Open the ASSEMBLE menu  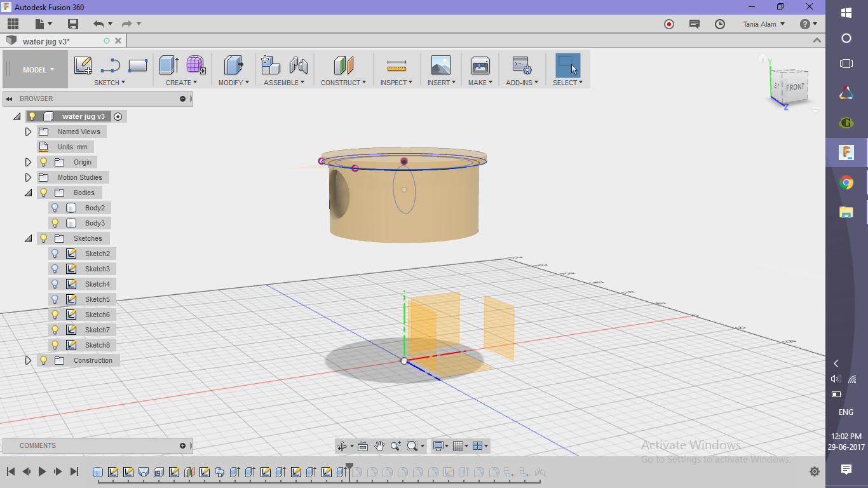coord(284,83)
